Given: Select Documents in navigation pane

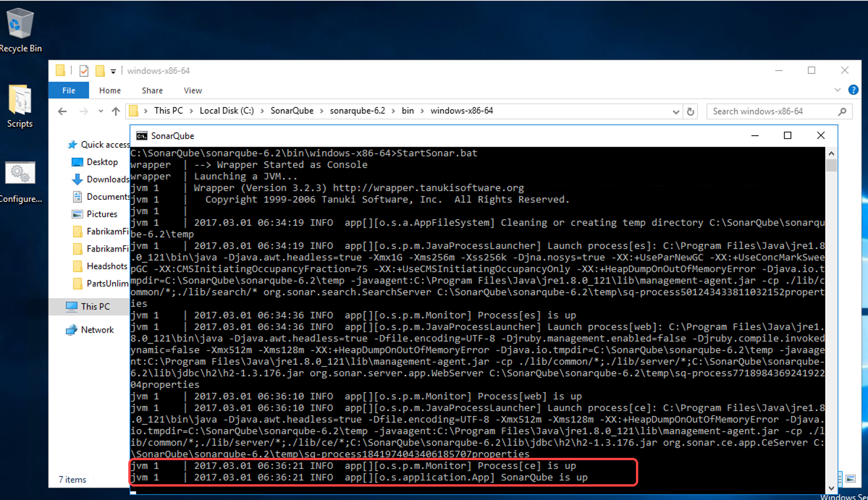Looking at the screenshot, I should (101, 196).
